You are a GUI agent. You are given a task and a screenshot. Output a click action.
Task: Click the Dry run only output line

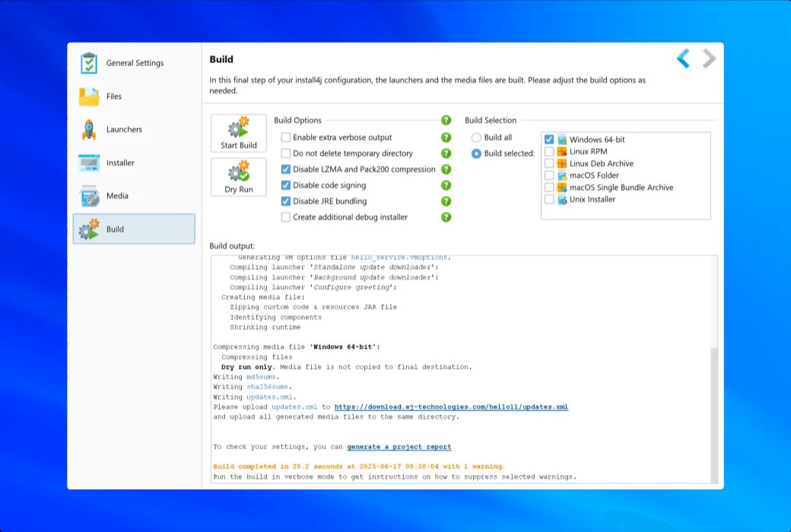347,367
